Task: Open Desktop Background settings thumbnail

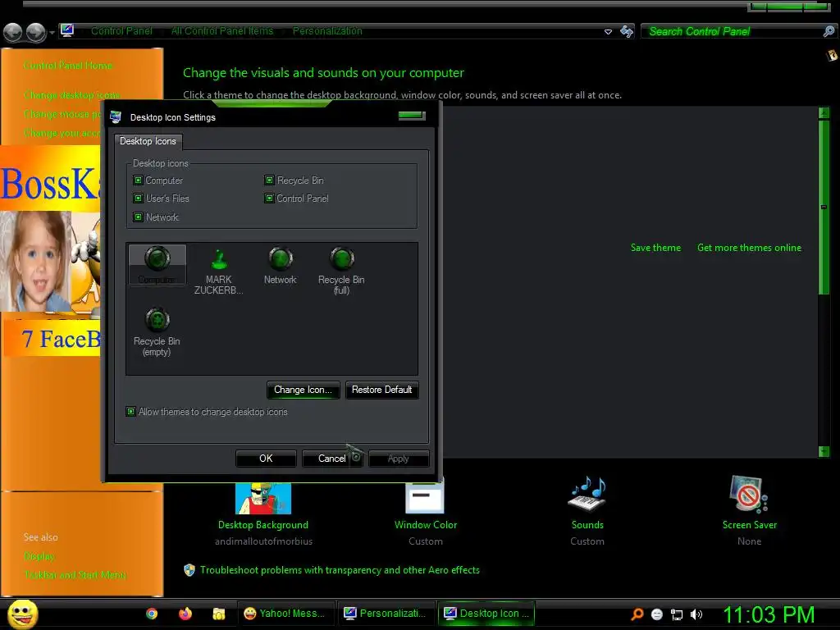Action: click(x=263, y=498)
